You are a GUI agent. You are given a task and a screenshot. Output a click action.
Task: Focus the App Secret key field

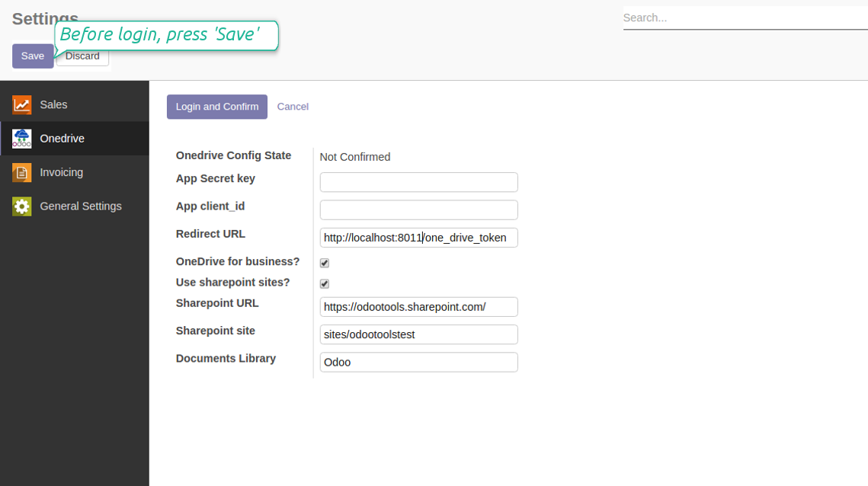(418, 182)
